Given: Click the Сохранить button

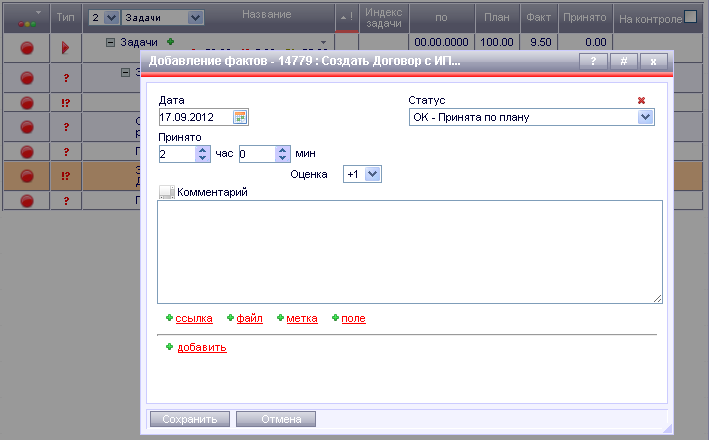Looking at the screenshot, I should [x=190, y=419].
